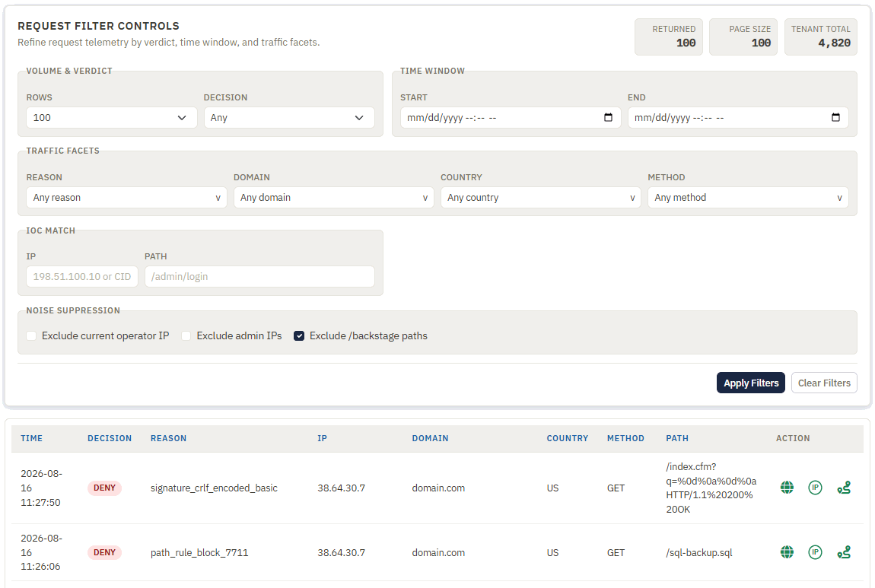This screenshot has height=588, width=875.
Task: Uncheck Exclude /backstage paths
Action: (x=299, y=336)
